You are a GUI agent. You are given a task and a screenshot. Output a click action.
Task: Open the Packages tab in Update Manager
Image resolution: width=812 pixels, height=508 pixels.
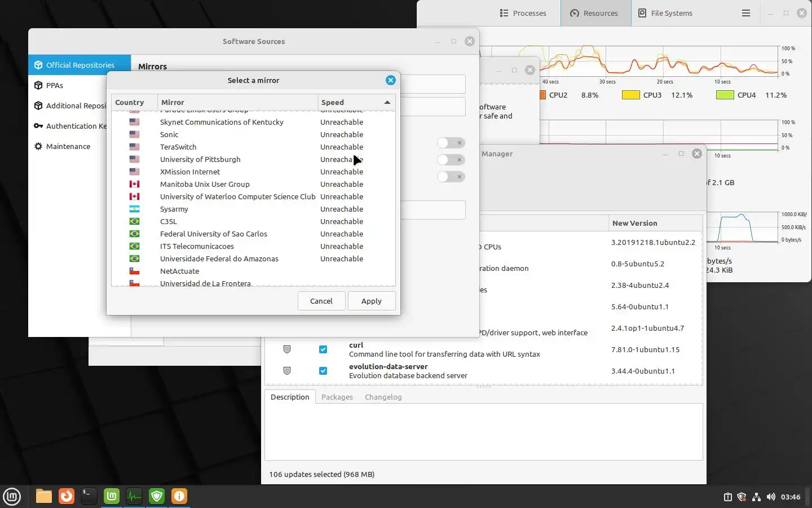coord(337,397)
